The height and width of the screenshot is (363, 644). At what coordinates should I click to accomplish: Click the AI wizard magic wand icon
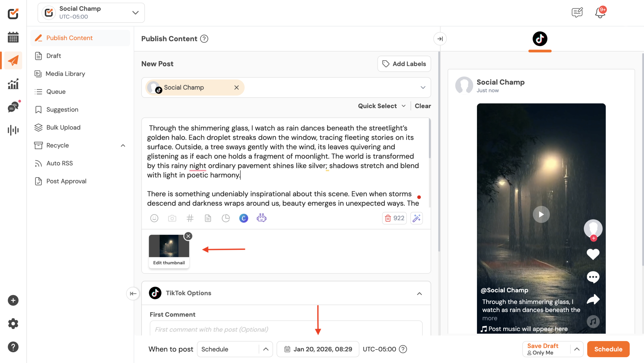tap(416, 218)
